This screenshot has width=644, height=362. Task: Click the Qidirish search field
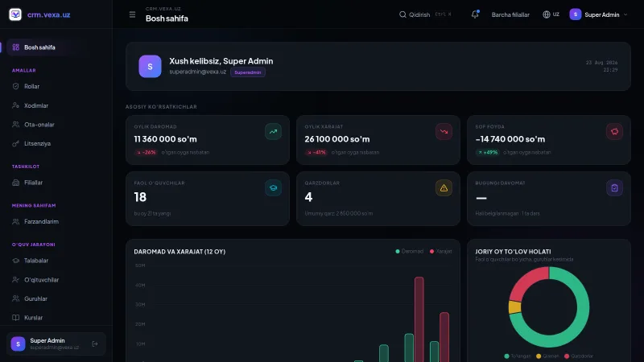426,14
